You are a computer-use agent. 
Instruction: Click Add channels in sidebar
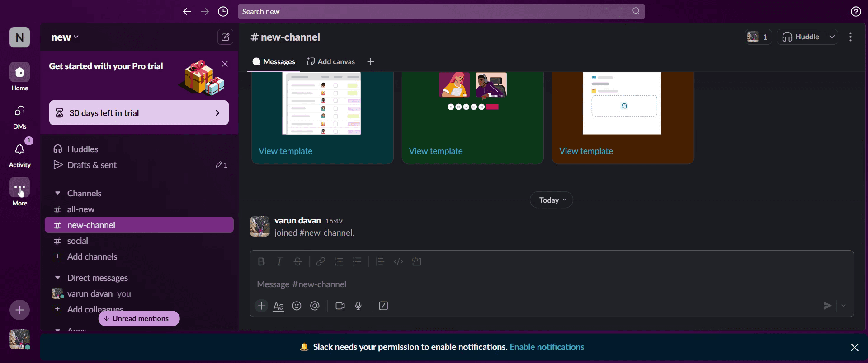click(x=139, y=256)
